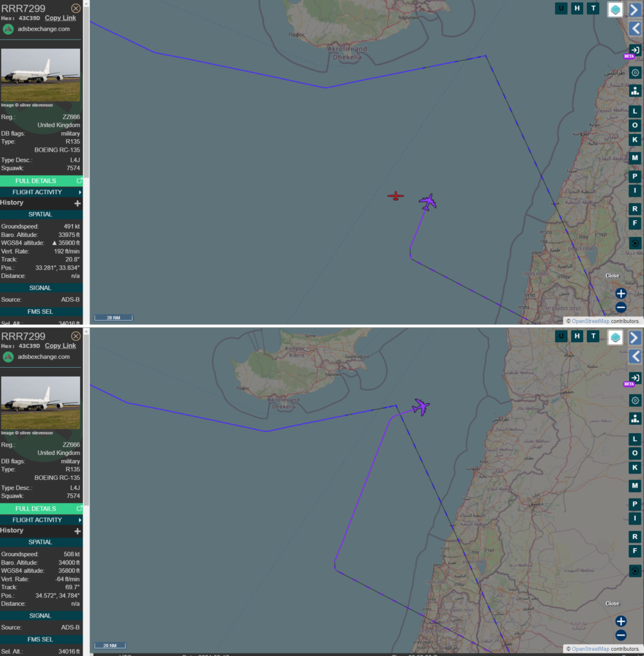Toggle the I button in upper map

coord(635,191)
